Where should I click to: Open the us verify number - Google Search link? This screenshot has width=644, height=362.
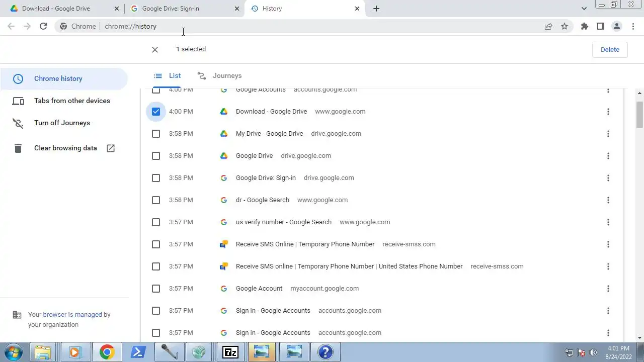[284, 222]
